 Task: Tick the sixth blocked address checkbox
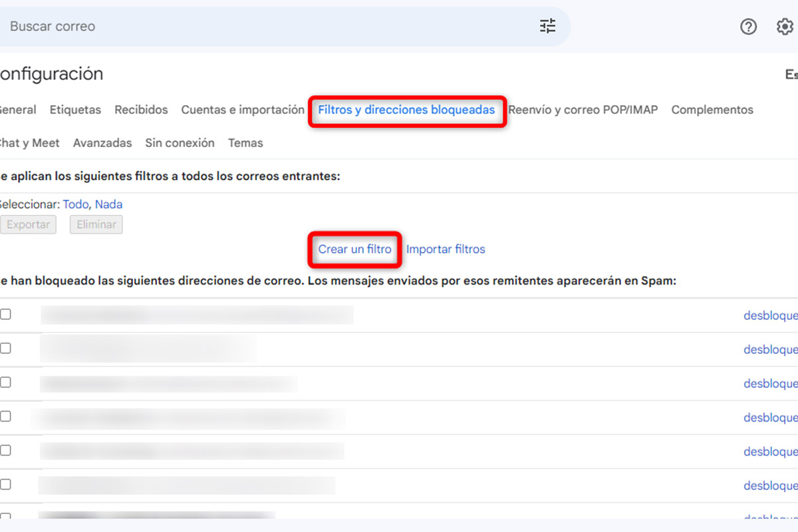coord(5,484)
